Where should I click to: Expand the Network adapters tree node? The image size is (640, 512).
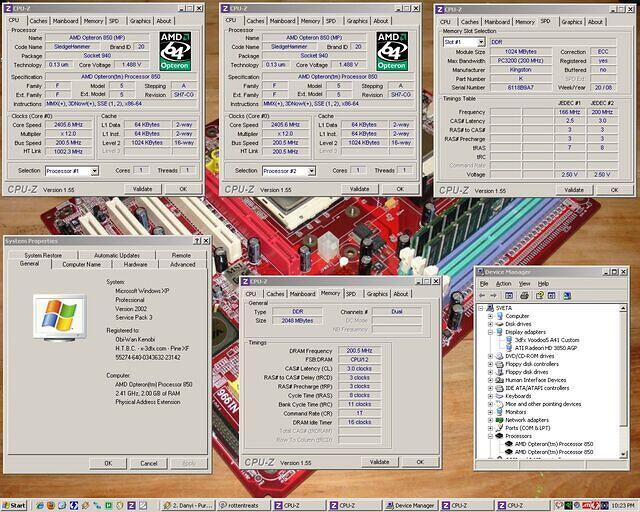(x=490, y=420)
